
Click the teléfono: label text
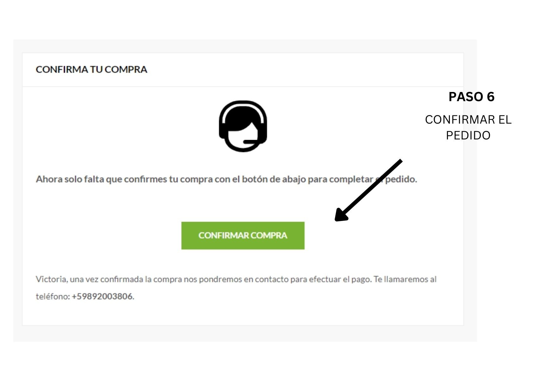[x=53, y=297]
